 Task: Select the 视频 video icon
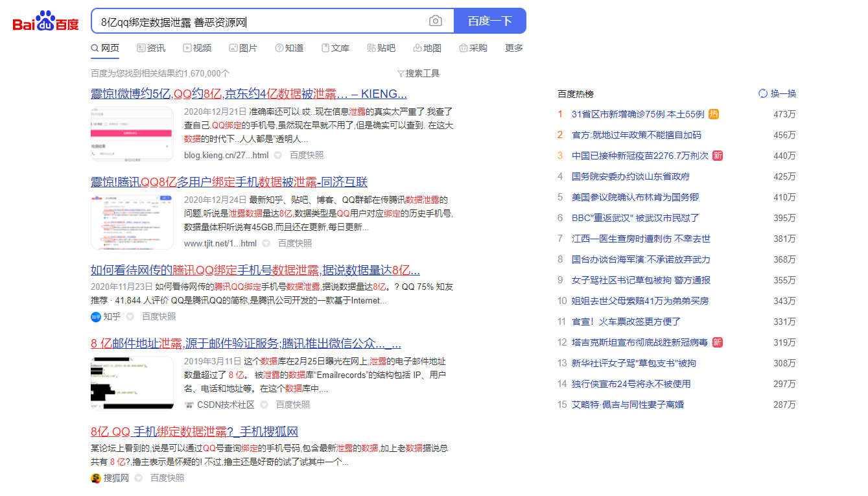[187, 47]
